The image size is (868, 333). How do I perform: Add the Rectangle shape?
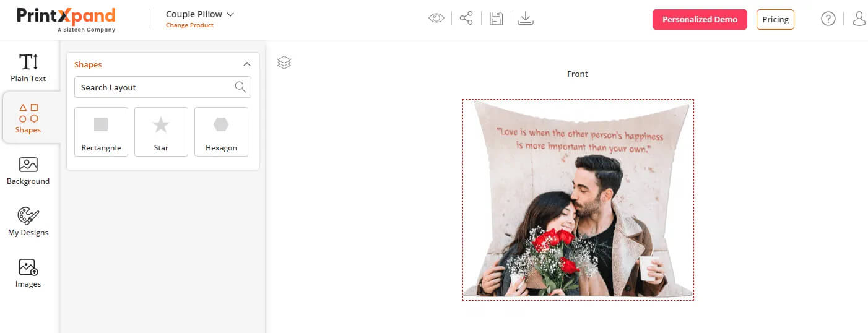(x=101, y=132)
